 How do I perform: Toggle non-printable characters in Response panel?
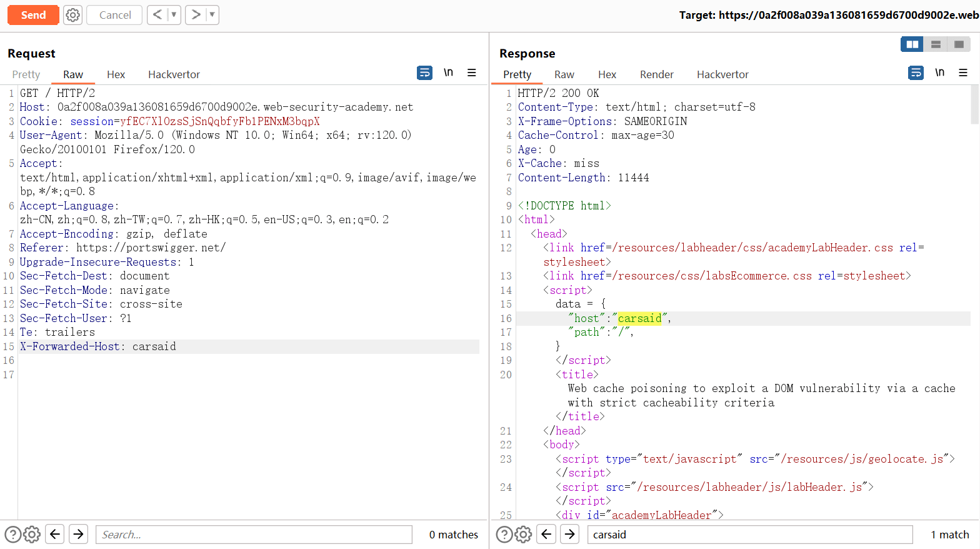coord(939,73)
